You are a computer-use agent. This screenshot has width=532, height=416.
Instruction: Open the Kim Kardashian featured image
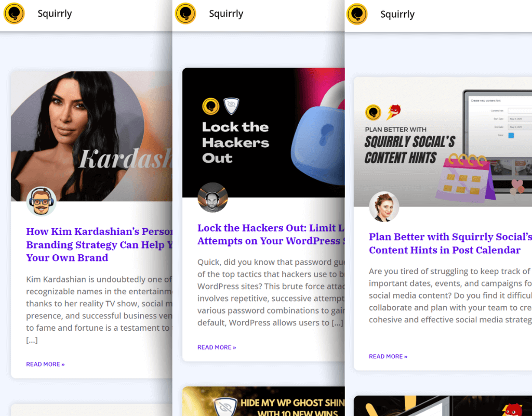(91, 136)
